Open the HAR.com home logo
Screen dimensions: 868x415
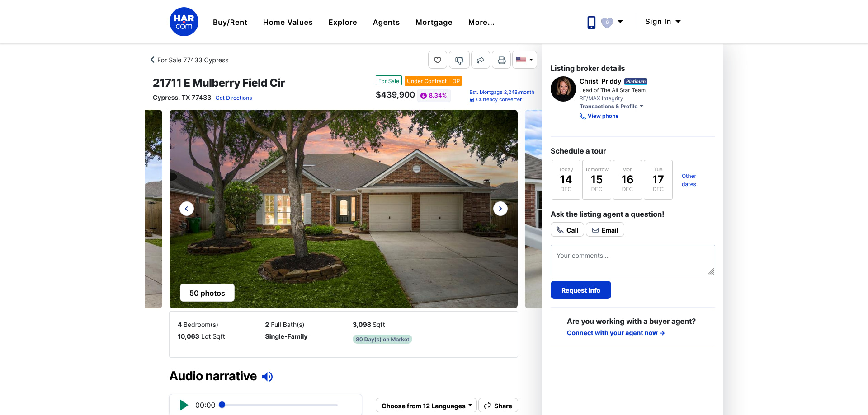184,22
